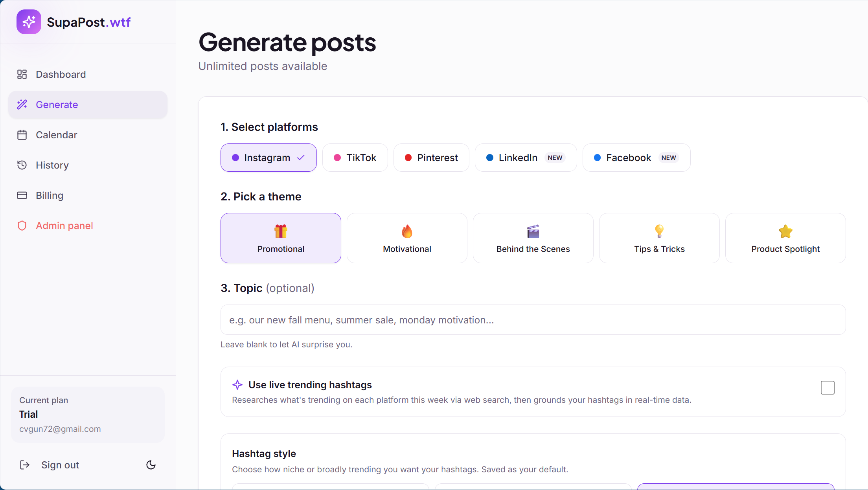Click the Admin panel shield icon
The image size is (868, 490).
click(x=22, y=226)
